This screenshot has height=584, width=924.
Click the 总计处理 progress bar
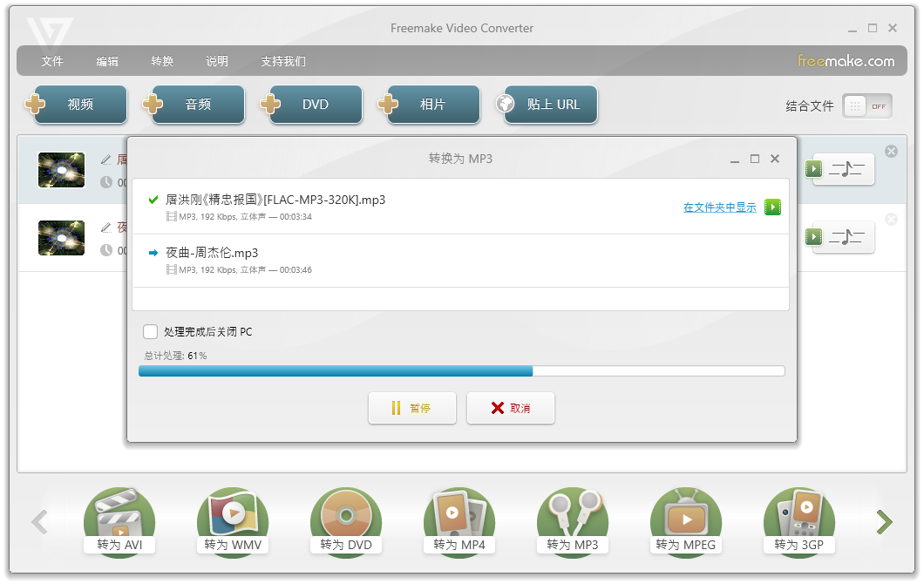pos(461,371)
